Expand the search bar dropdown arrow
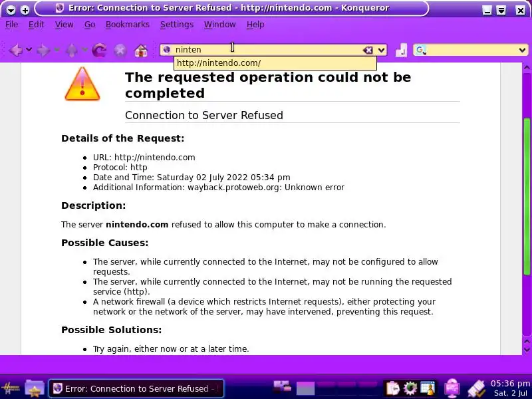532x399 pixels. tap(522, 51)
